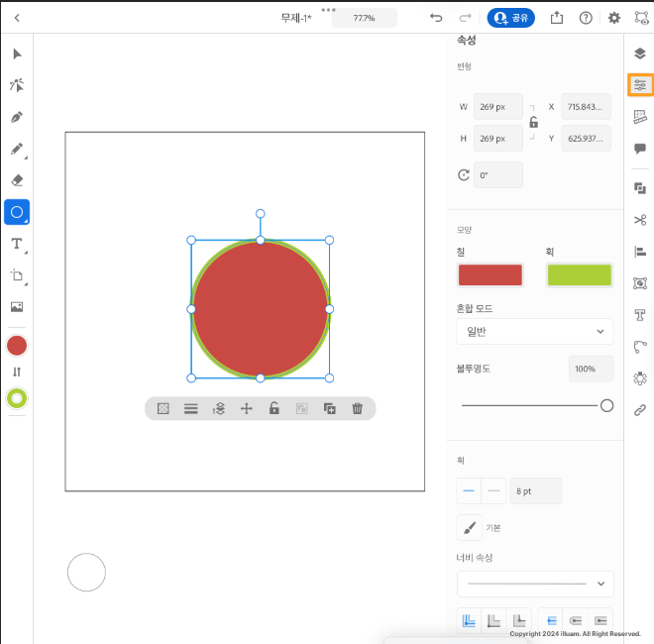654x644 pixels.
Task: Click the red fill color chip in toolbar
Action: coord(17,346)
